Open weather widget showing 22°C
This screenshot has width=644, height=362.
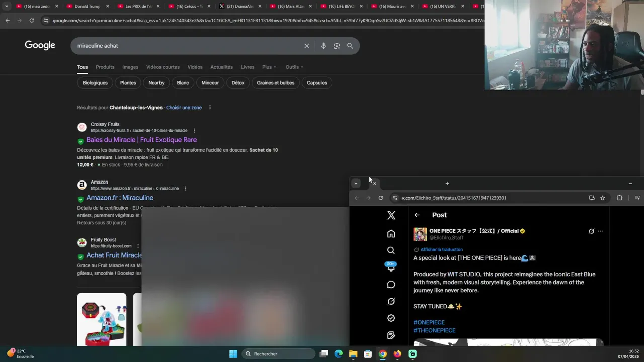point(20,353)
